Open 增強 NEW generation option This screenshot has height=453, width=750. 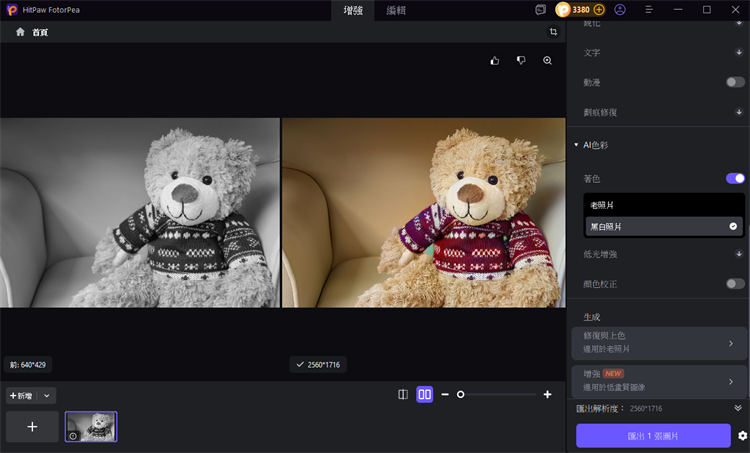coord(659,381)
